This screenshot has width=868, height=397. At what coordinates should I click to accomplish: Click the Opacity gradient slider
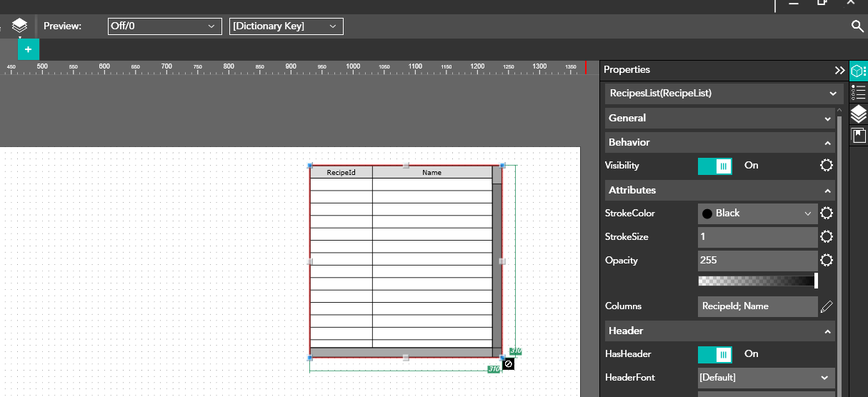(757, 281)
